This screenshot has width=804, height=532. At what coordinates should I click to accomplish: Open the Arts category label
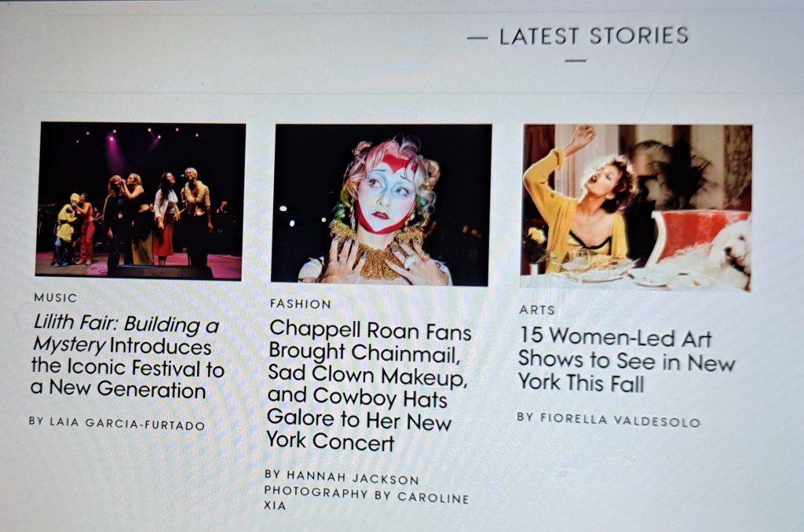point(537,310)
